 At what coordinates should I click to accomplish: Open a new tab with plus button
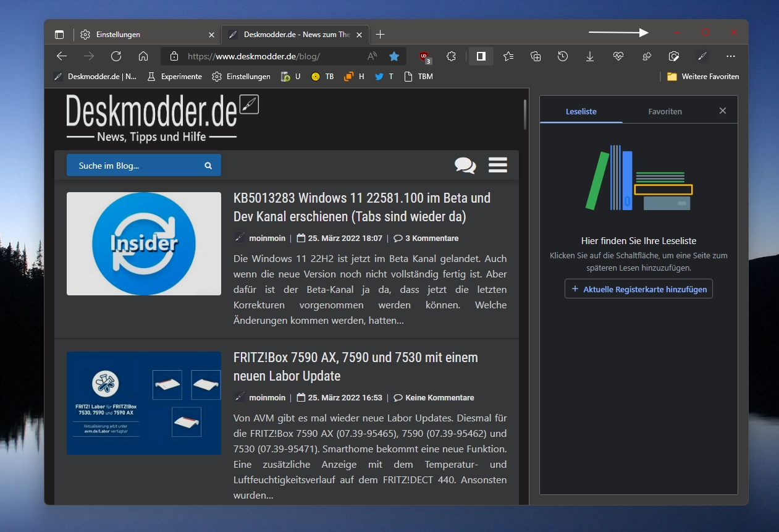tap(381, 35)
